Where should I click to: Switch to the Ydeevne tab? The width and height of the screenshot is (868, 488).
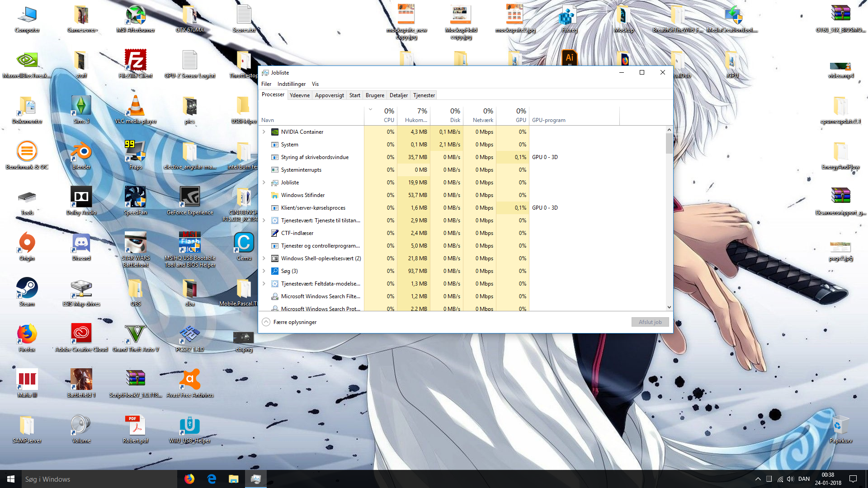coord(300,95)
